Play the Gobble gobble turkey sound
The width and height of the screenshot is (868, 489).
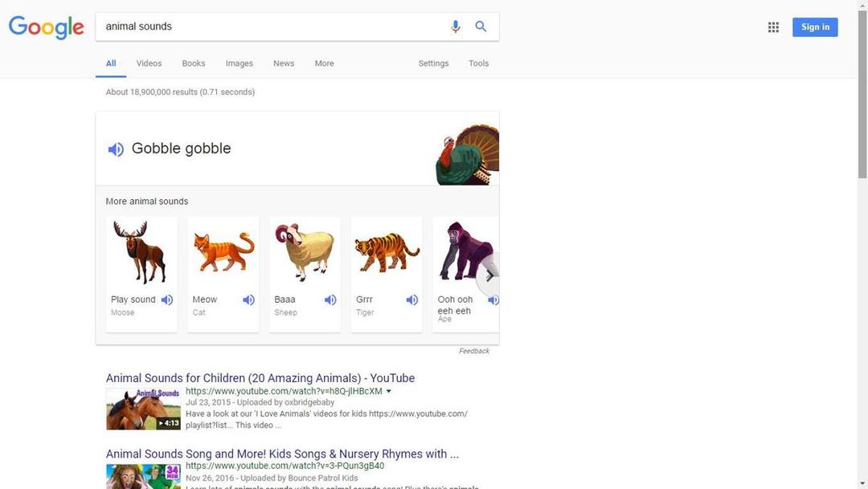116,149
